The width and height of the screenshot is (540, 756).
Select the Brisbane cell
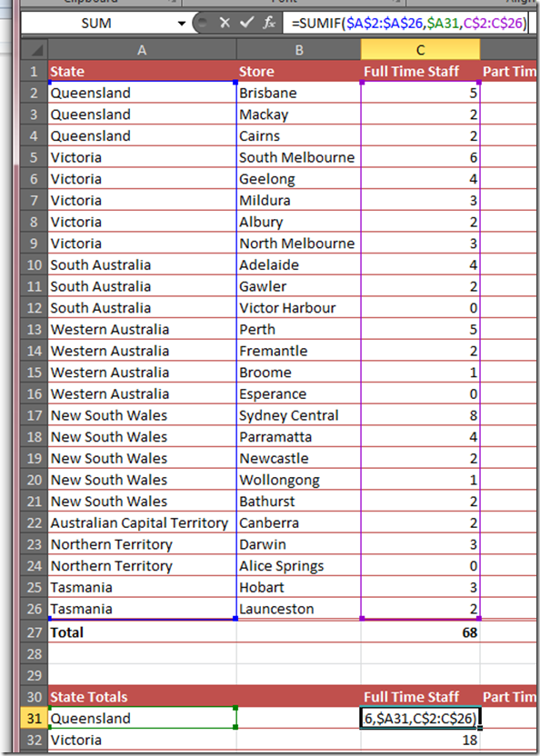coord(299,93)
